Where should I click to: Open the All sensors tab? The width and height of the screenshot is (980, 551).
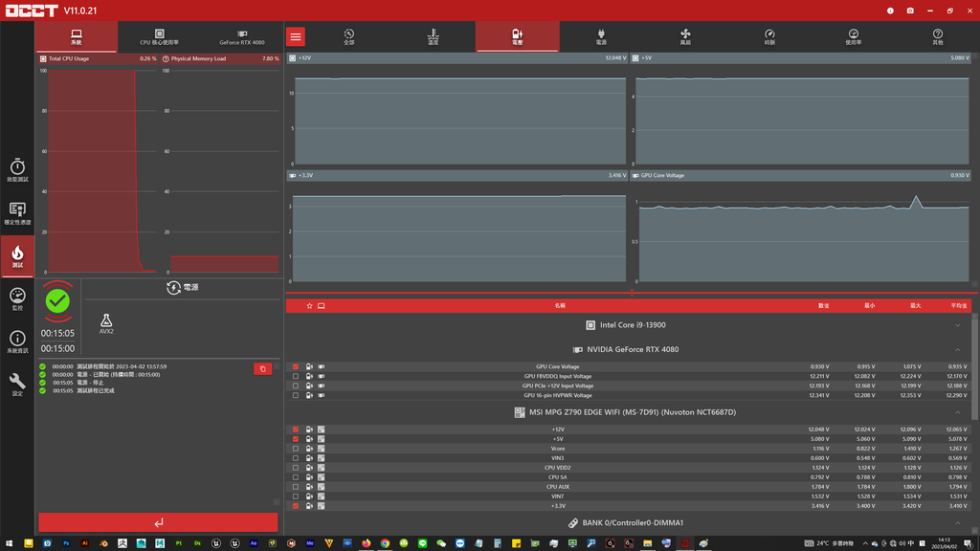click(348, 37)
